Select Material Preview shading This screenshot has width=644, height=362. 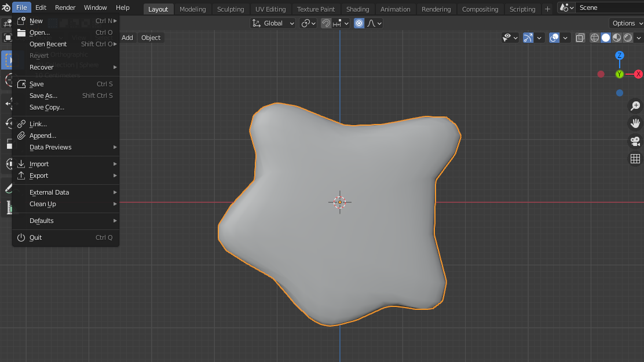click(617, 38)
